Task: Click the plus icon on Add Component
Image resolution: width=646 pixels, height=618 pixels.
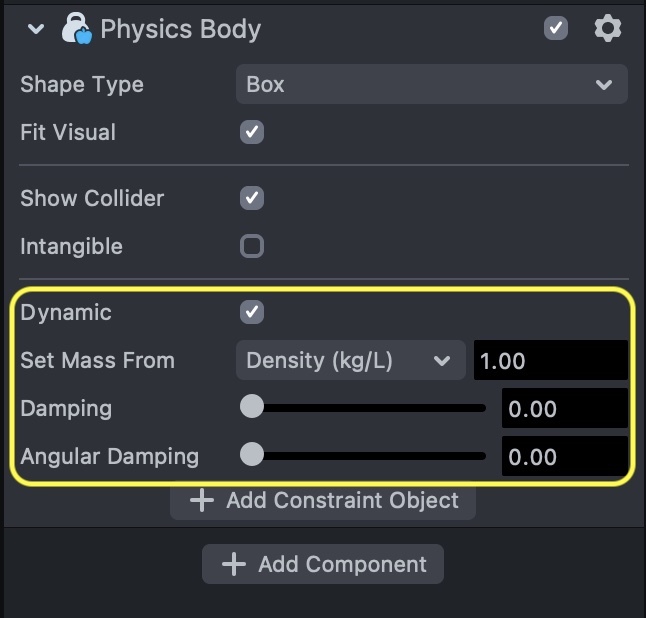Action: [x=234, y=564]
